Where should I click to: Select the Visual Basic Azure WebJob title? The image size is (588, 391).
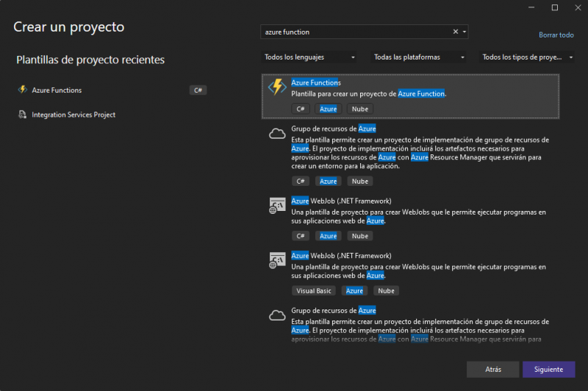pos(341,256)
